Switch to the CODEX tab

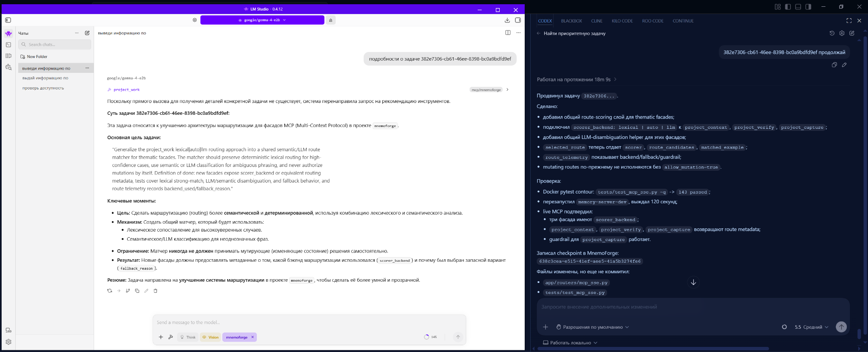tap(545, 21)
